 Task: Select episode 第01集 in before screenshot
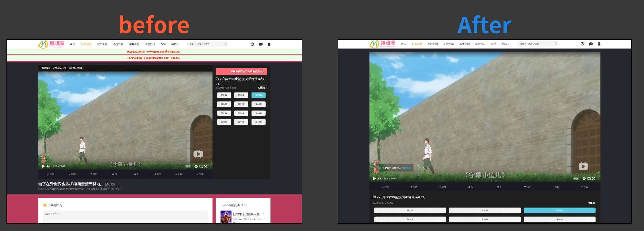pos(224,95)
